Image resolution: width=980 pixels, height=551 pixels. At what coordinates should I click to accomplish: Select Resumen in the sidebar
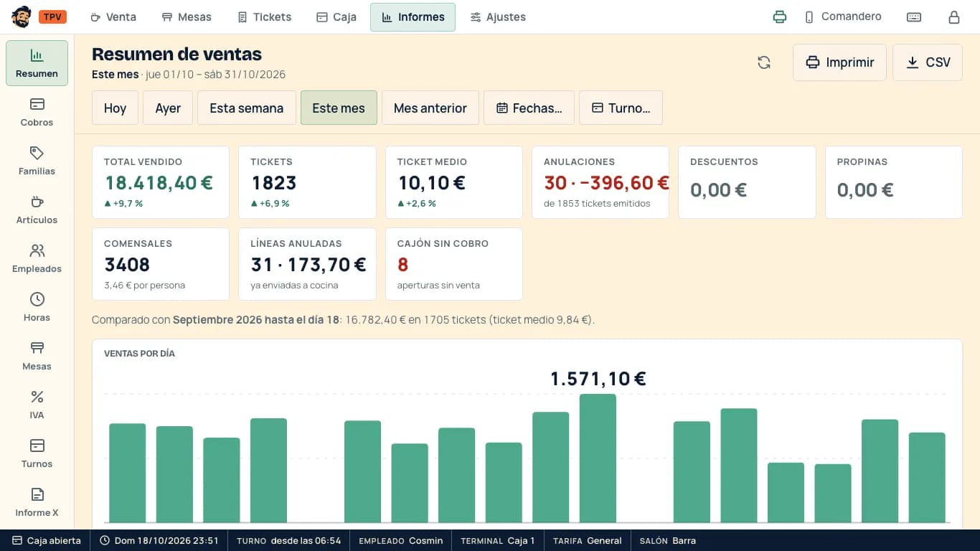(x=37, y=63)
